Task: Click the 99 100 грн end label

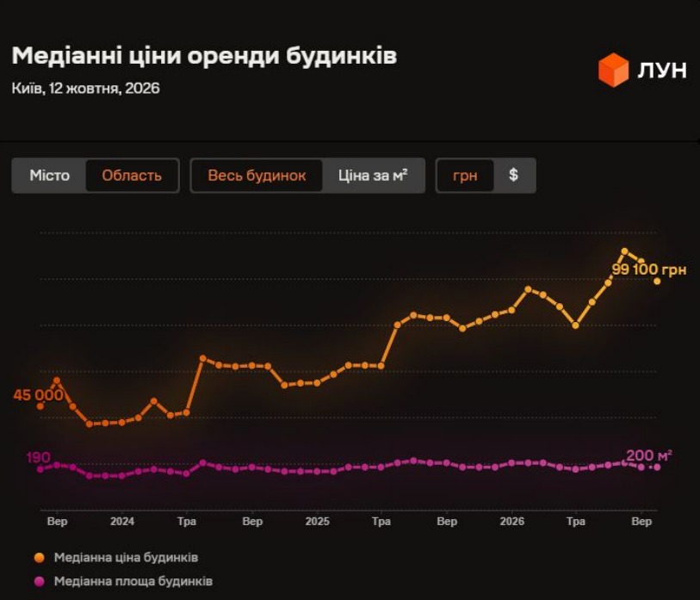Action: 648,269
